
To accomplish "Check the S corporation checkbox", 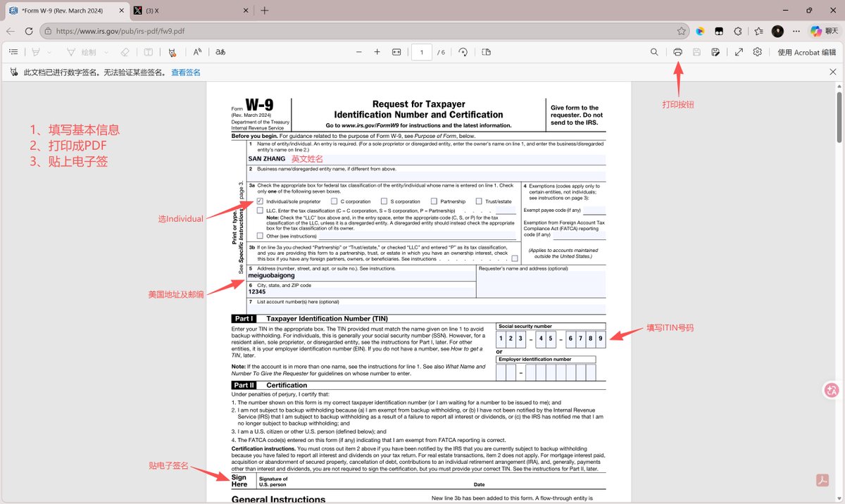I will point(384,201).
